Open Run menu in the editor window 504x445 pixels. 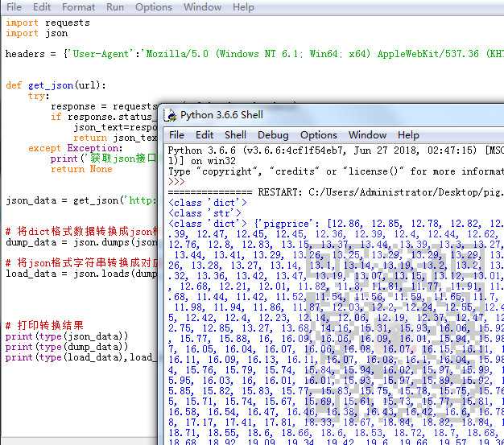click(115, 7)
